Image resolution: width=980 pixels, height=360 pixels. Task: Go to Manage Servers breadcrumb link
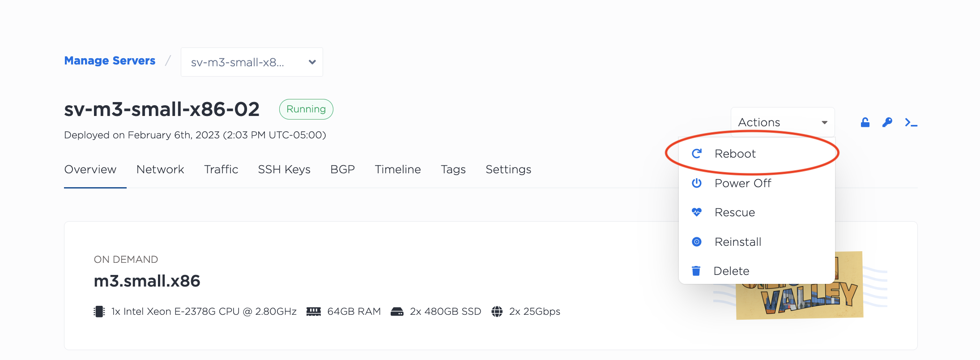coord(110,60)
